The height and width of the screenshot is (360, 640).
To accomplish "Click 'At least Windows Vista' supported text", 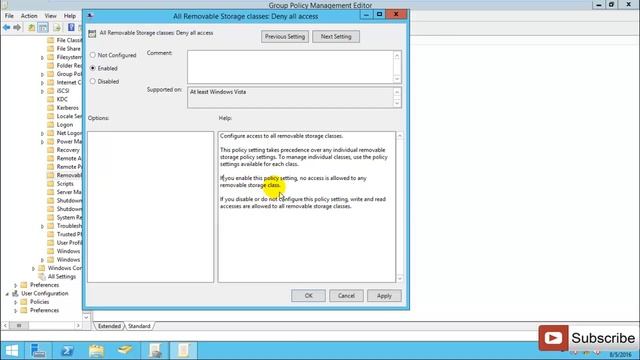I will click(x=218, y=92).
